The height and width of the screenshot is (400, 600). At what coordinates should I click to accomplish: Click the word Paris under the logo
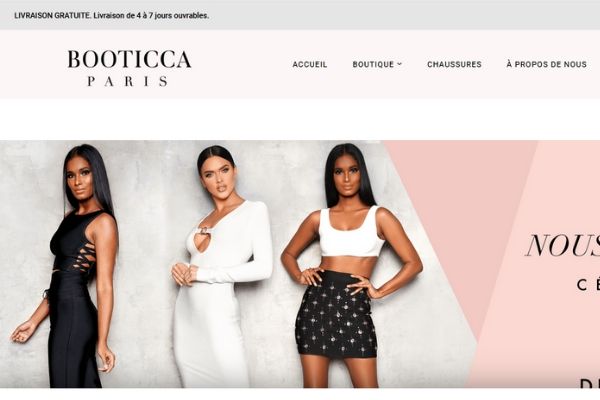128,81
